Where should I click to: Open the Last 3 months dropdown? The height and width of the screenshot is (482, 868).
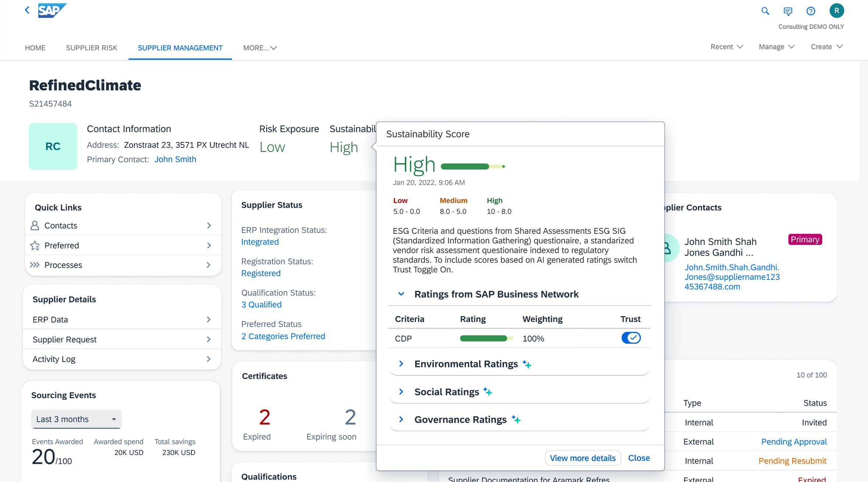(76, 419)
